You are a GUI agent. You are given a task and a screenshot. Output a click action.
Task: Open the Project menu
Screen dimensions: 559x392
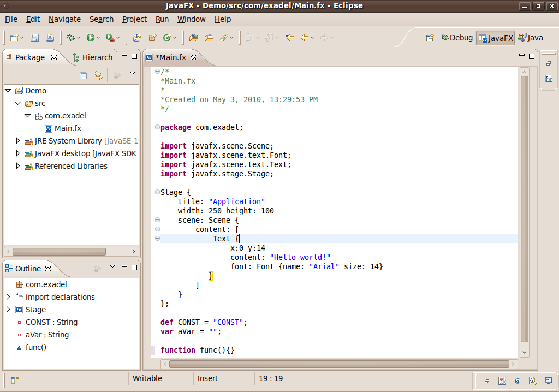(x=134, y=19)
